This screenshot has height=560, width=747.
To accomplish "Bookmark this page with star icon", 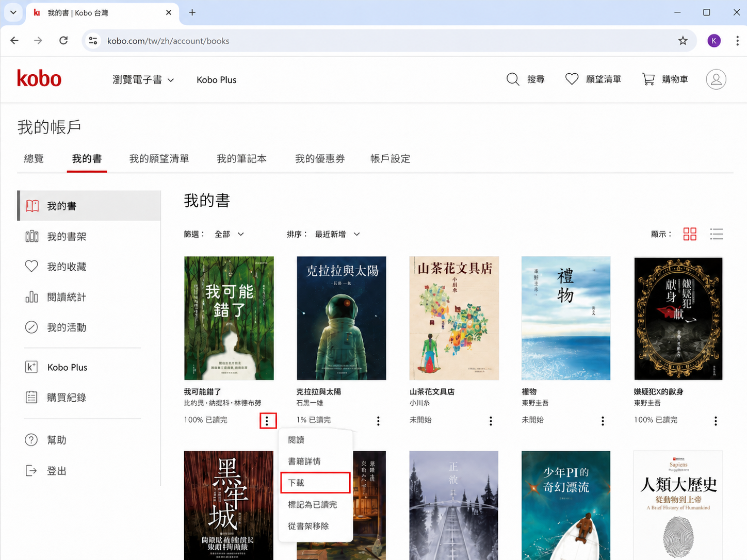I will [683, 41].
